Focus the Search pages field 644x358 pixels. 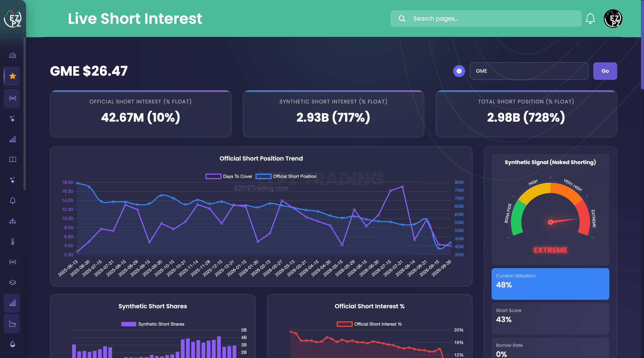(486, 18)
